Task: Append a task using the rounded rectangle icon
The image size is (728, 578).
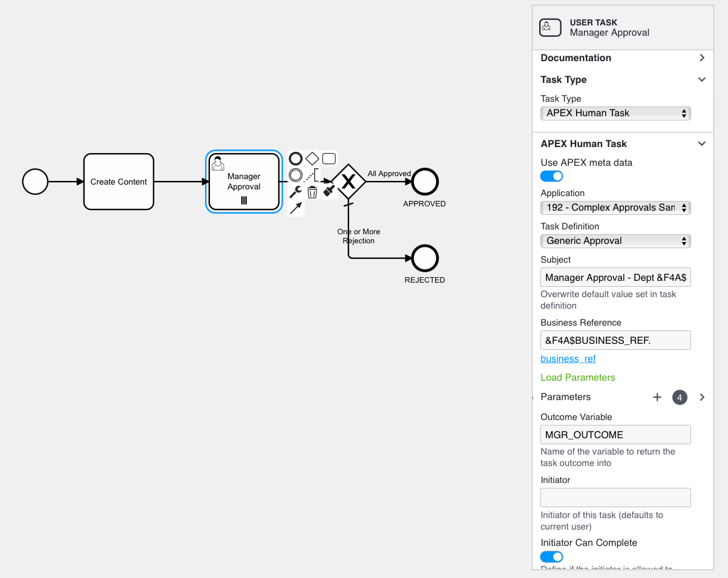Action: pyautogui.click(x=329, y=159)
